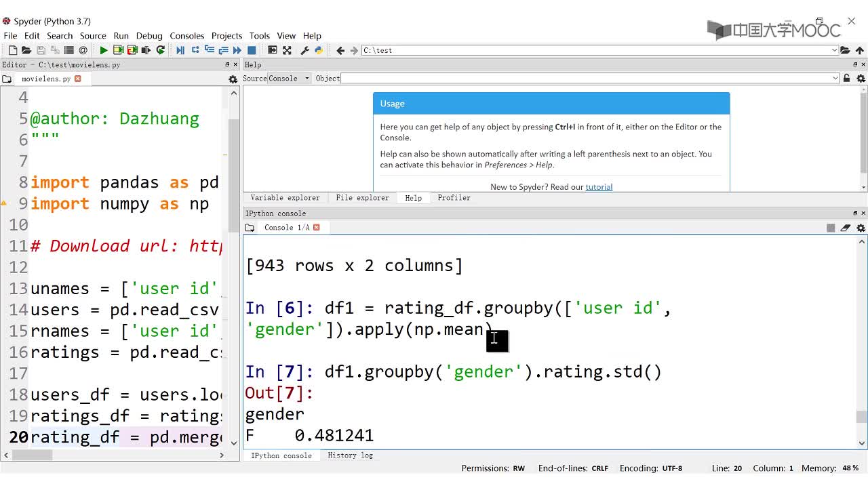Run cell and advance icon
This screenshot has height=488, width=868.
point(132,50)
